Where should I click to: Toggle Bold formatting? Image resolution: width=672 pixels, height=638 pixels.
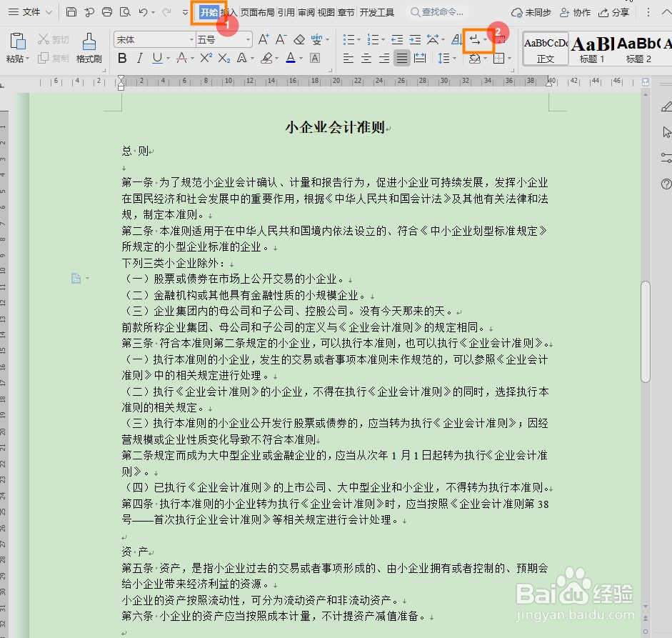pos(122,58)
